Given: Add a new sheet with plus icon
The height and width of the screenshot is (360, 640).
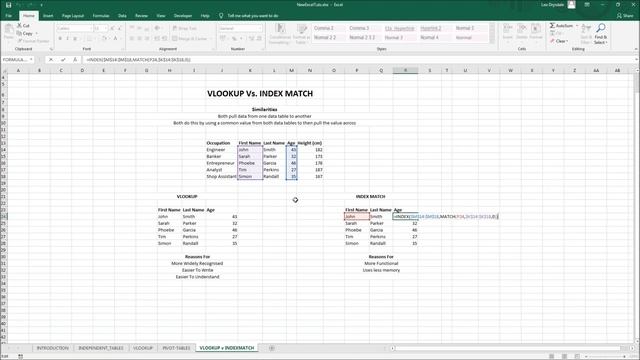Looking at the screenshot, I should click(271, 348).
